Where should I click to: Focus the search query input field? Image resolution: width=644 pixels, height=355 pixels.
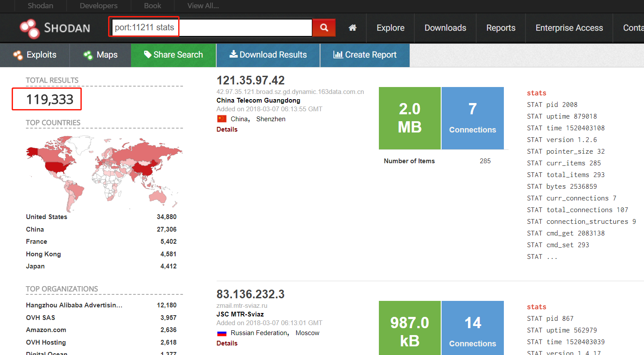[x=212, y=28]
